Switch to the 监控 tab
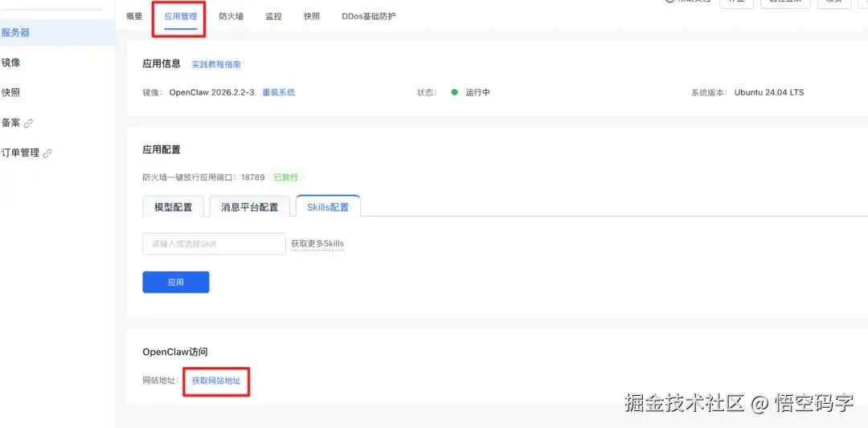 point(273,17)
